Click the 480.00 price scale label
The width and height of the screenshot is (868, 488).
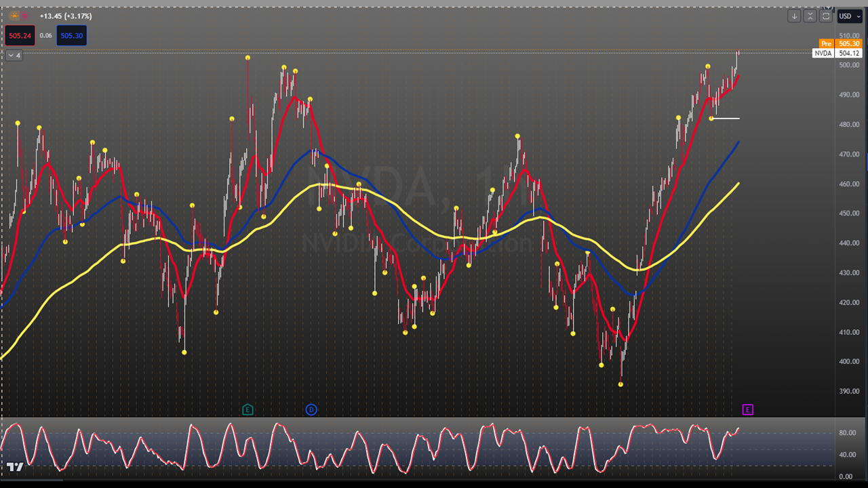coord(850,124)
